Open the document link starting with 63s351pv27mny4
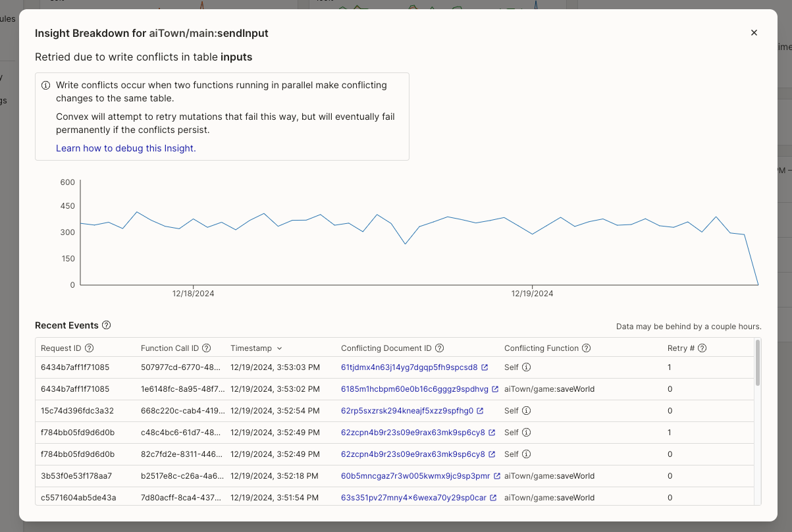The width and height of the screenshot is (792, 532). (413, 498)
